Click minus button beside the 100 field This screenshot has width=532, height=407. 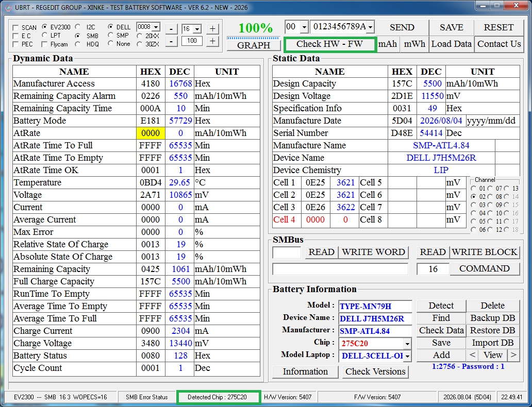coord(171,41)
